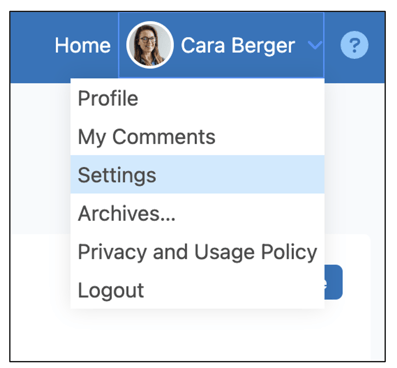The width and height of the screenshot is (397, 368).
Task: Click the Cara Berger user name
Action: tap(238, 45)
